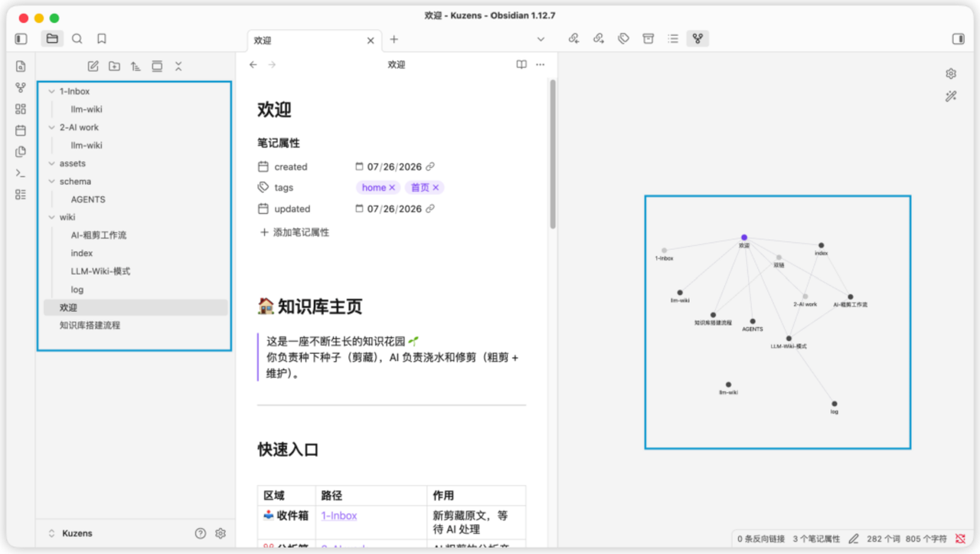
Task: Collapse the 1-Inbox folder
Action: (x=51, y=91)
